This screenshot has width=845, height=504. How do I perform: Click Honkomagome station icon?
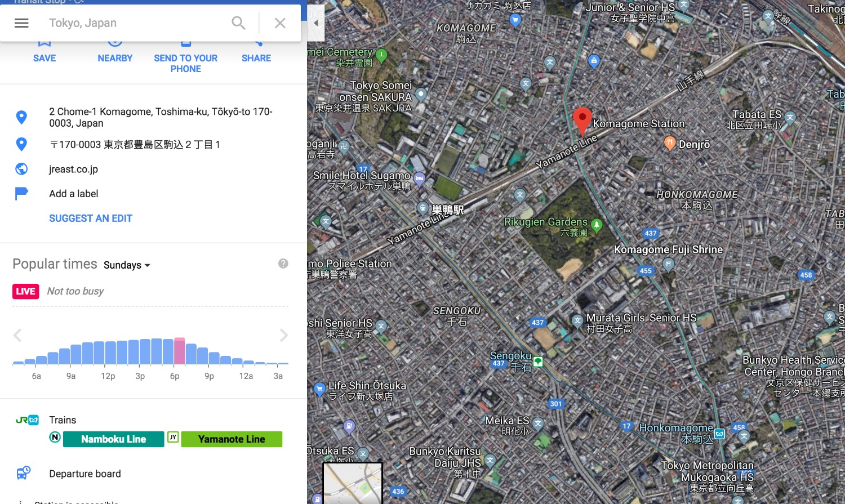719,434
